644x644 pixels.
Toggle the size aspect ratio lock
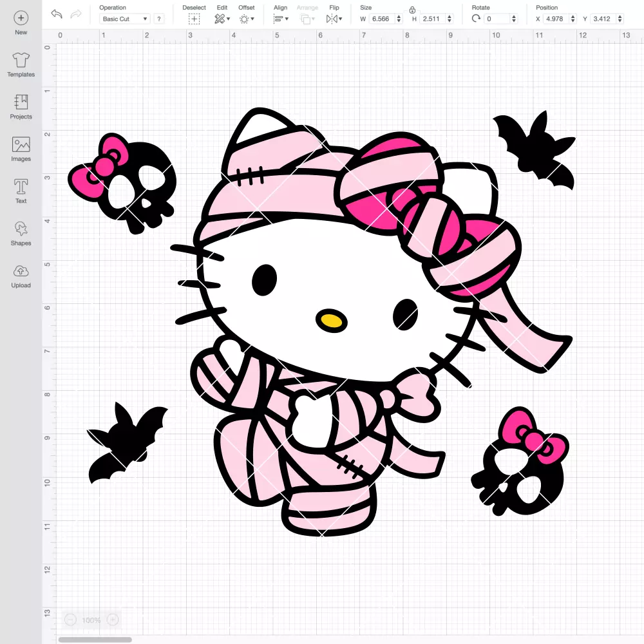click(412, 10)
